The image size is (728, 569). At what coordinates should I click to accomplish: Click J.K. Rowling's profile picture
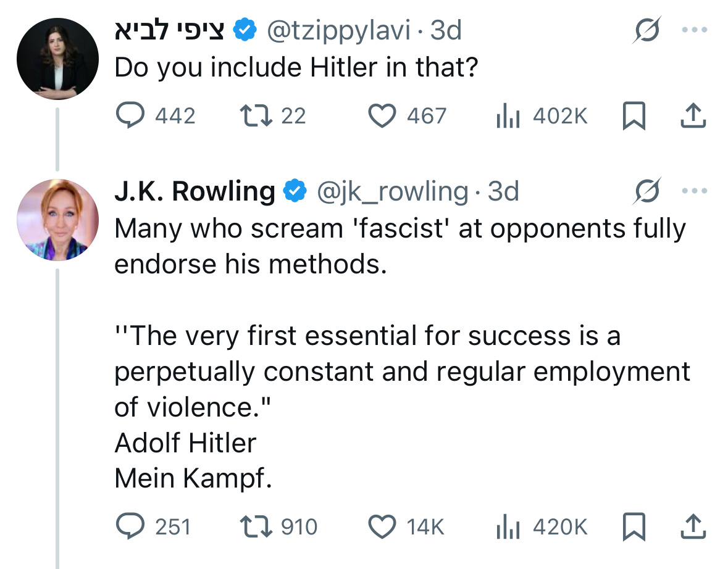(57, 220)
